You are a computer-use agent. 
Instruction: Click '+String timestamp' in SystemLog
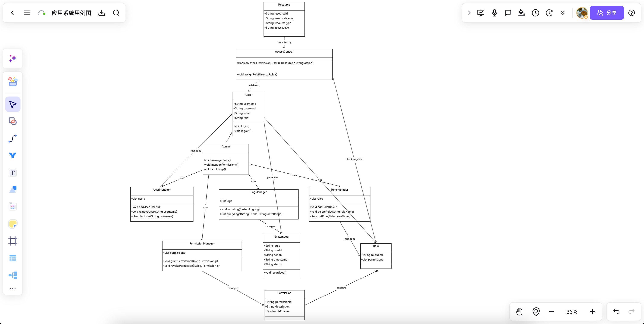[275, 260]
